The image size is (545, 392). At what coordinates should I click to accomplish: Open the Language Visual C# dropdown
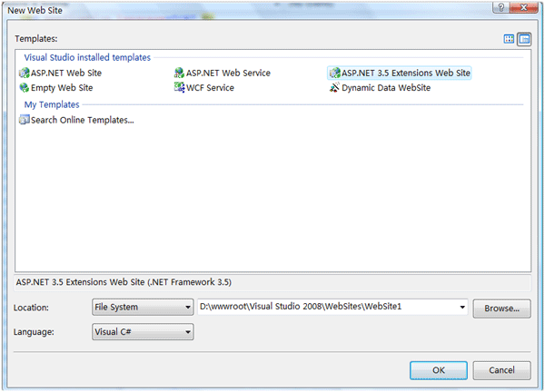tap(143, 332)
